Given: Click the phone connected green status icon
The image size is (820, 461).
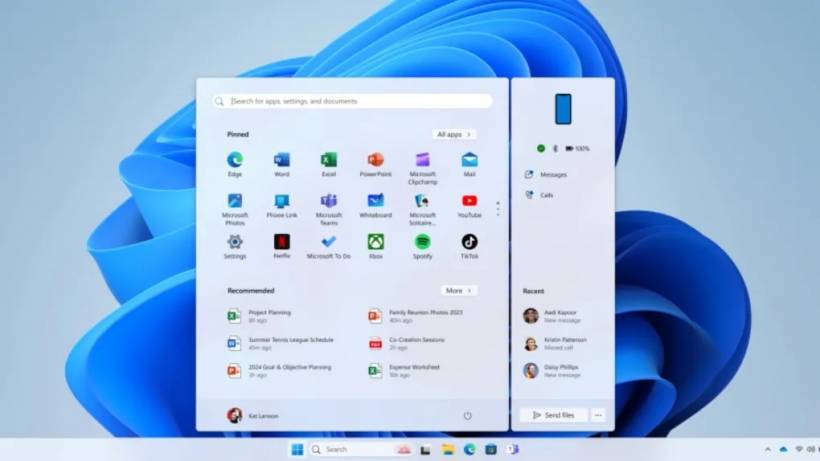Looking at the screenshot, I should [541, 148].
